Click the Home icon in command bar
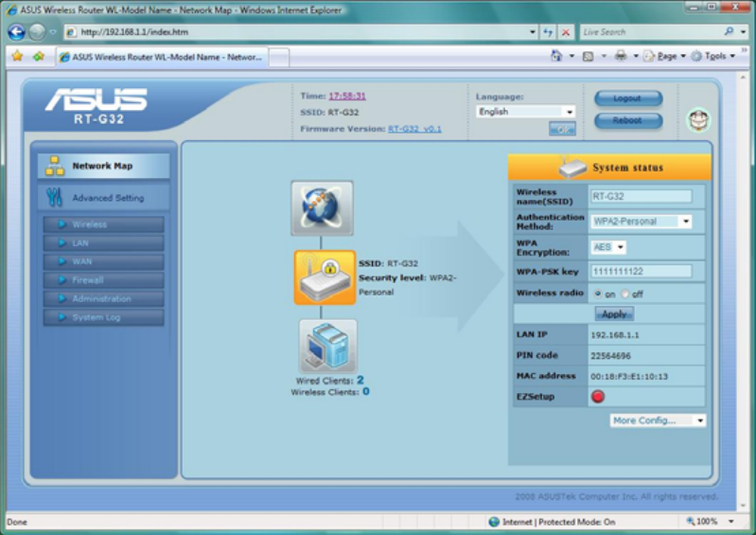This screenshot has width=756, height=535. (556, 56)
